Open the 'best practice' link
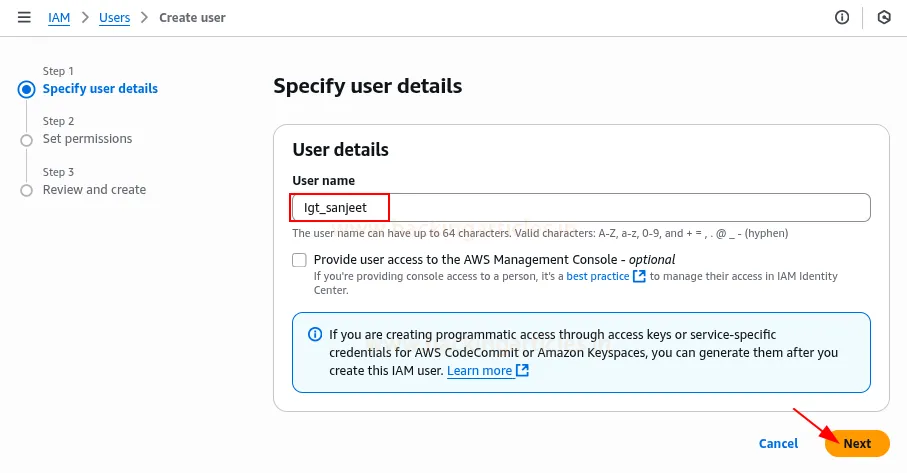The width and height of the screenshot is (907, 473). (597, 276)
